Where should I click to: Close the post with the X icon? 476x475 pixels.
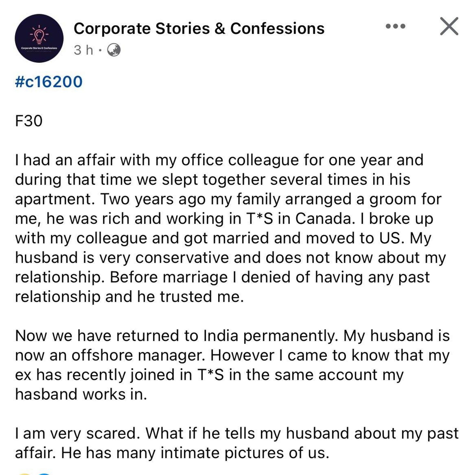[x=449, y=26]
